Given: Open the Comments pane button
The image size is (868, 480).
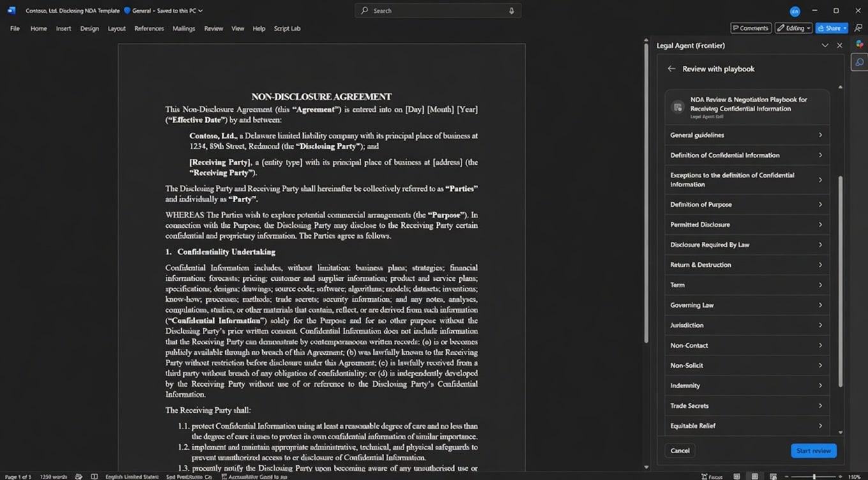Looking at the screenshot, I should coord(751,28).
